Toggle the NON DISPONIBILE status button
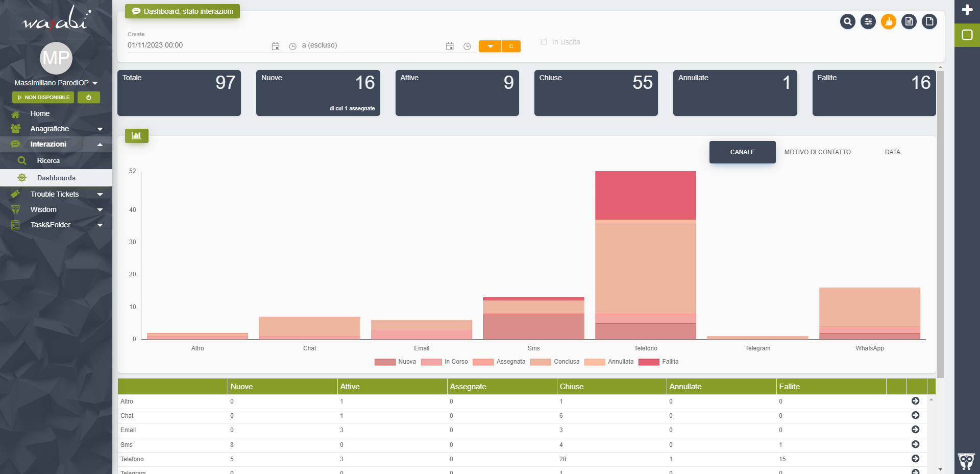The width and height of the screenshot is (980, 474). pos(43,98)
